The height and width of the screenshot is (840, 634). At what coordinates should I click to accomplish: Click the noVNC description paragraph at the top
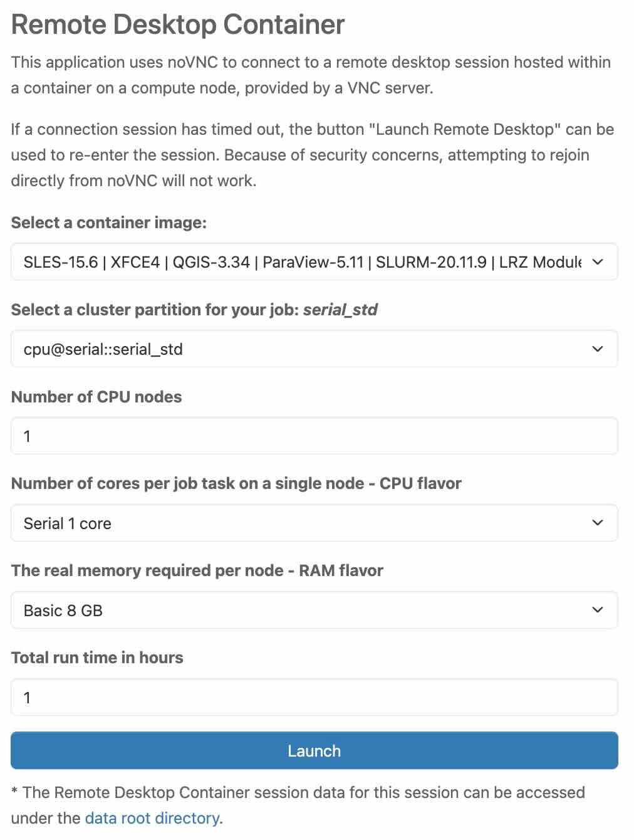click(x=310, y=75)
